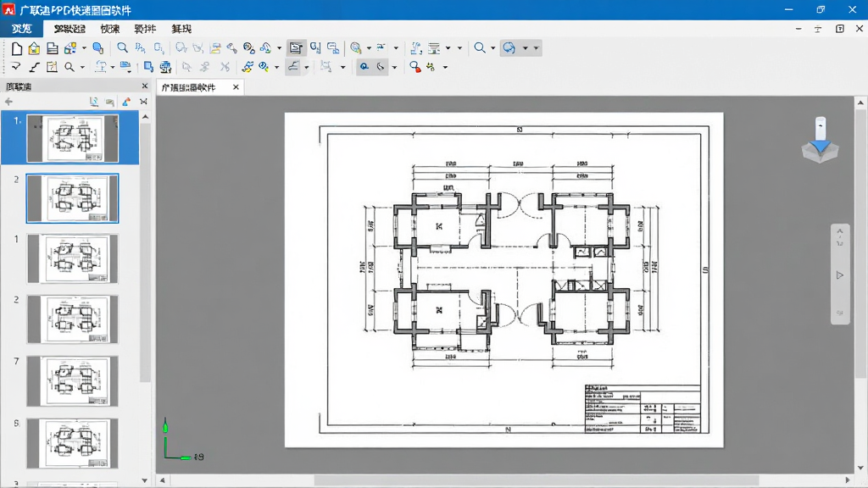Screen dimensions: 868x488
Task: Click the horizontal scrollbar thumb below the drawing
Action: (536, 480)
